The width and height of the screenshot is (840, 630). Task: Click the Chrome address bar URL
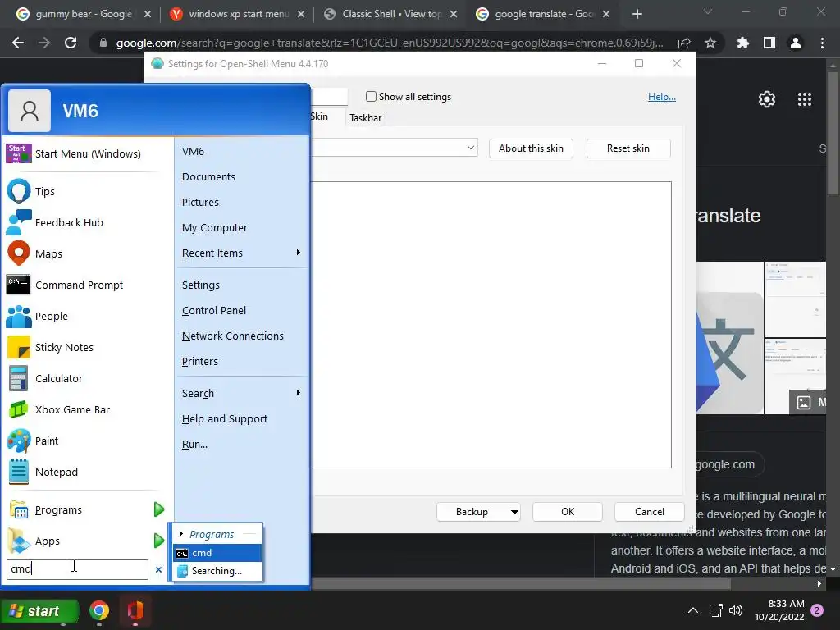click(x=390, y=43)
